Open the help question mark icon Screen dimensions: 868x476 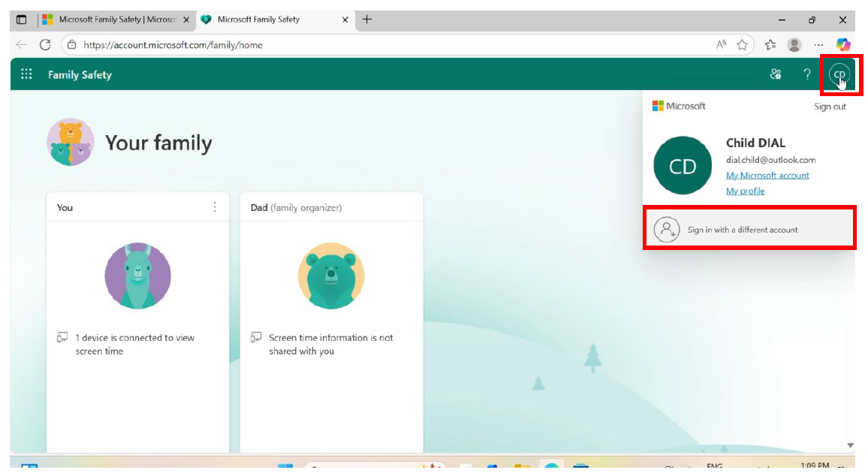click(807, 74)
